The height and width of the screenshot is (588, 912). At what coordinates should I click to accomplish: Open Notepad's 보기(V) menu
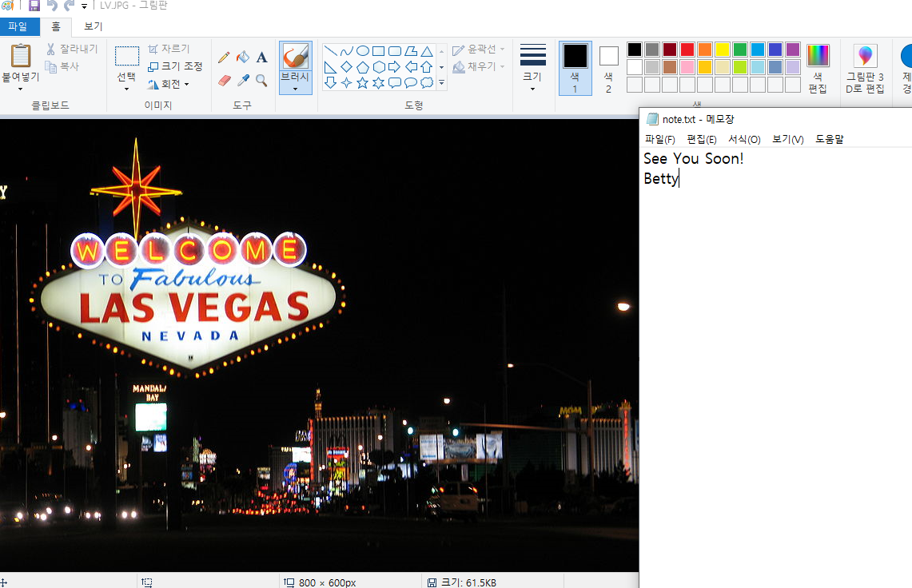click(787, 140)
